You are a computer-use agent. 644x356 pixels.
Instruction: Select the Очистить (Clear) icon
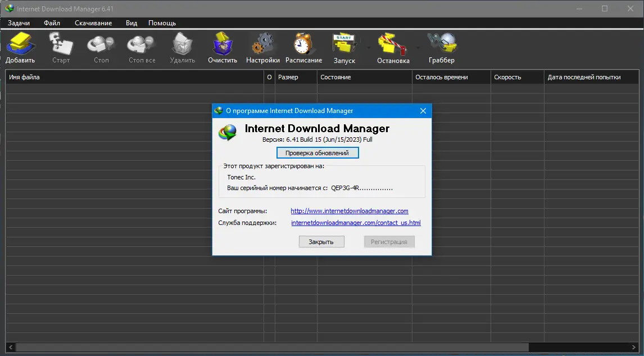tap(222, 42)
